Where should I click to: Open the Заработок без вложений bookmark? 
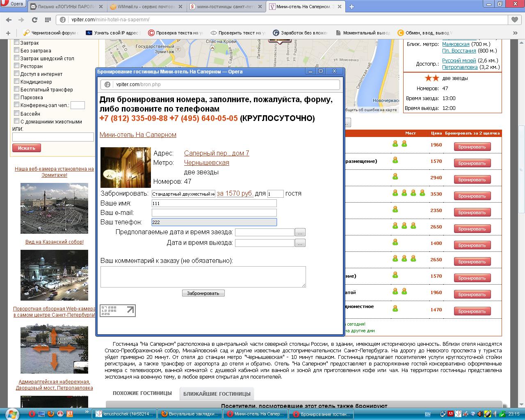coord(300,33)
